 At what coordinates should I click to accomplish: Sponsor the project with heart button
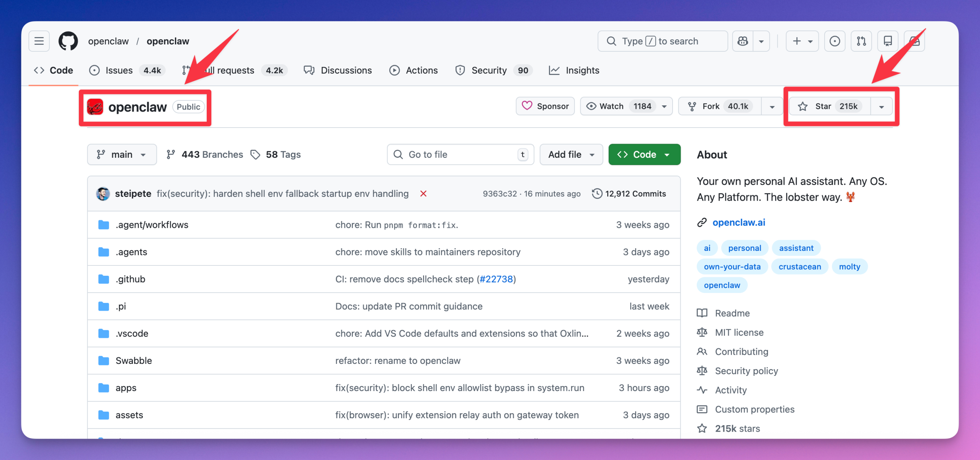tap(545, 106)
